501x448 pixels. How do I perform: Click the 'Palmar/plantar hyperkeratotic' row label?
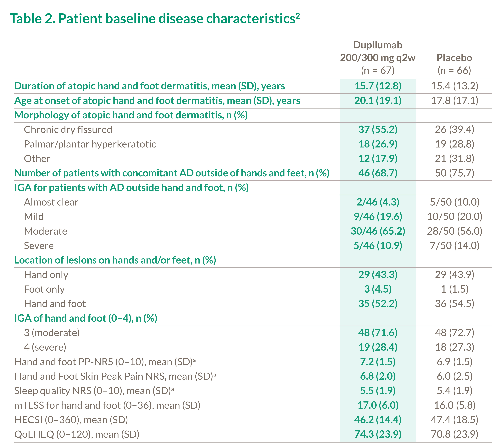point(90,144)
